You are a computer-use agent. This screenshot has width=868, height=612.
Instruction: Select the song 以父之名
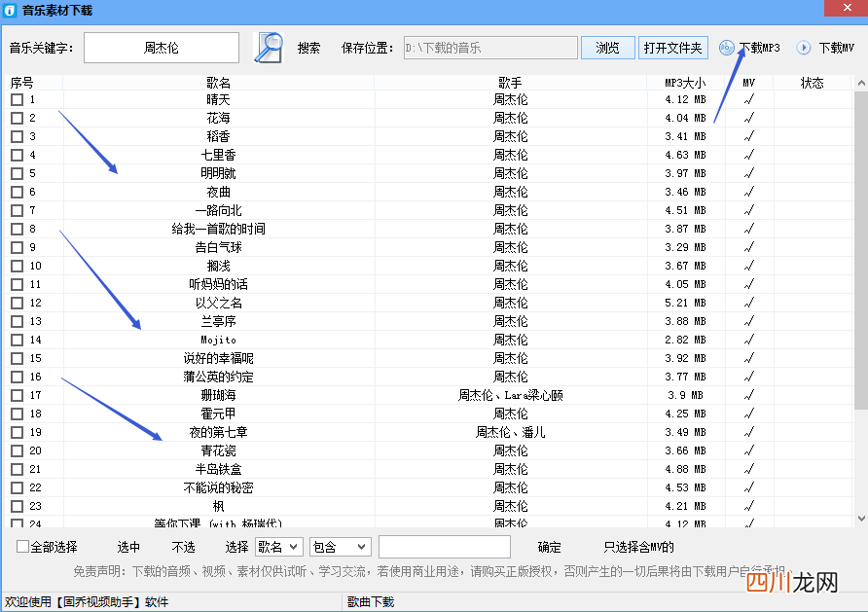click(x=219, y=304)
